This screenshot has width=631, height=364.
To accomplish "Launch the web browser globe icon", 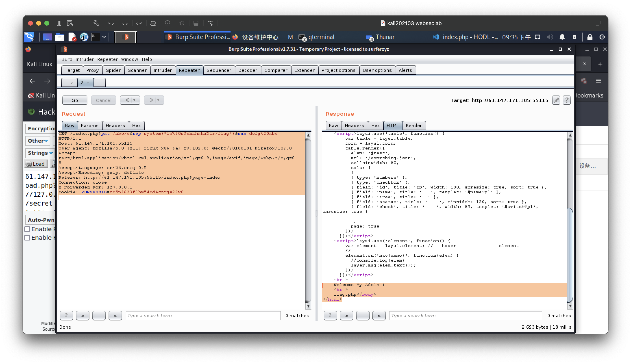I will pos(84,37).
